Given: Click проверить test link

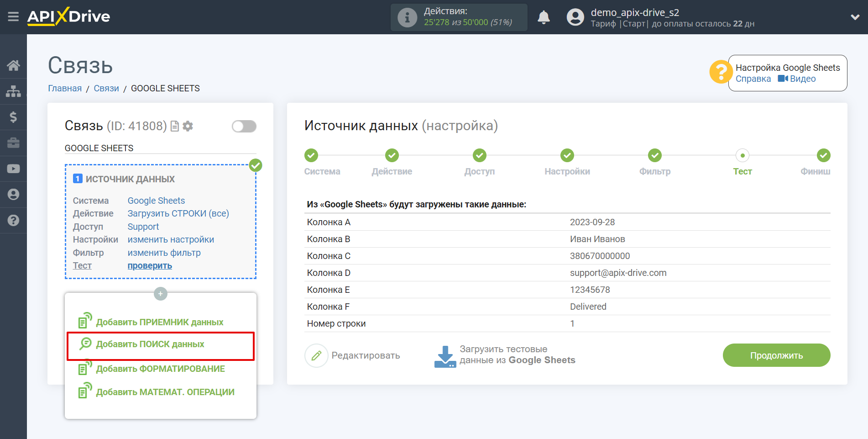Looking at the screenshot, I should click(x=150, y=265).
